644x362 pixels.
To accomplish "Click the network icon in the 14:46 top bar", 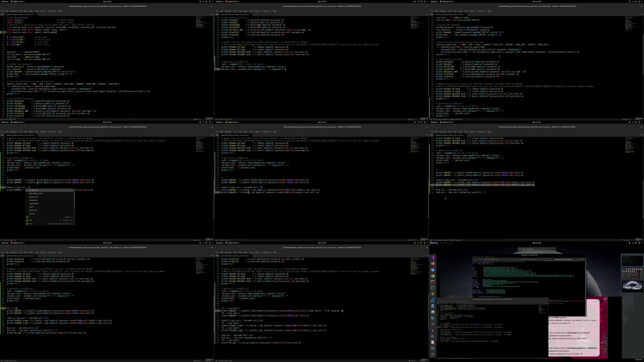I will 633,243.
